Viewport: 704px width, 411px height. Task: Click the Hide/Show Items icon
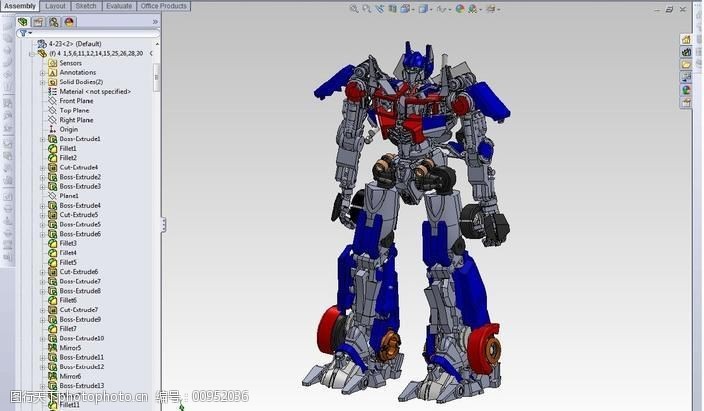[x=441, y=9]
